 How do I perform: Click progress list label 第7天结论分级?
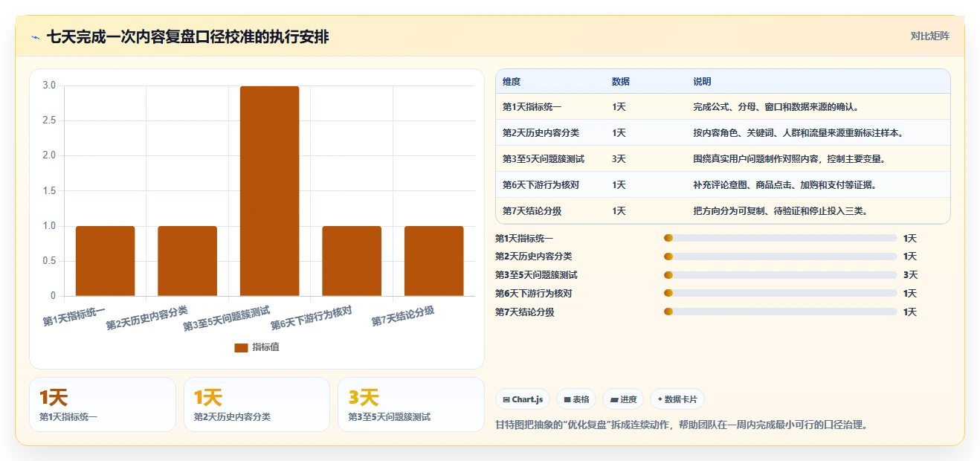525,312
